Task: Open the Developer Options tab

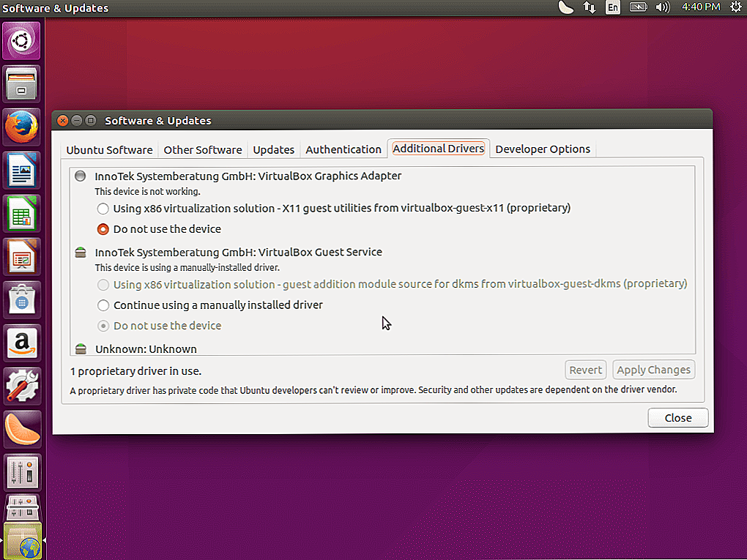Action: click(543, 149)
